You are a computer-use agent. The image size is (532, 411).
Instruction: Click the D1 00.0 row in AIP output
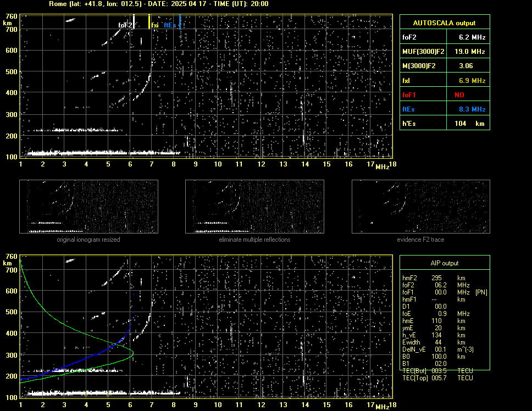(424, 307)
